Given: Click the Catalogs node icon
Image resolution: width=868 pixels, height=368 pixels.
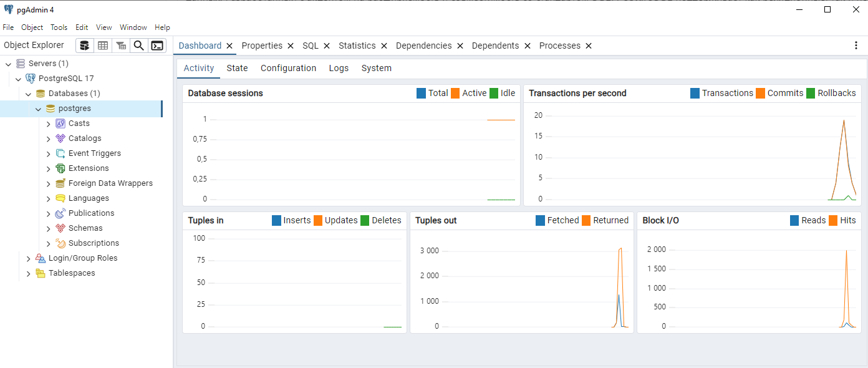Looking at the screenshot, I should click(x=60, y=138).
